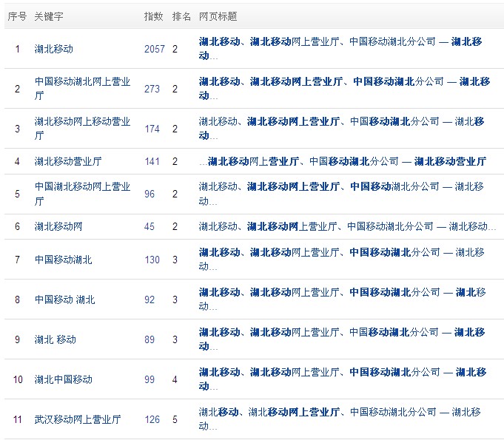Screen dimensions: 504x440
Task: Click index value 130
Action: [x=152, y=260]
